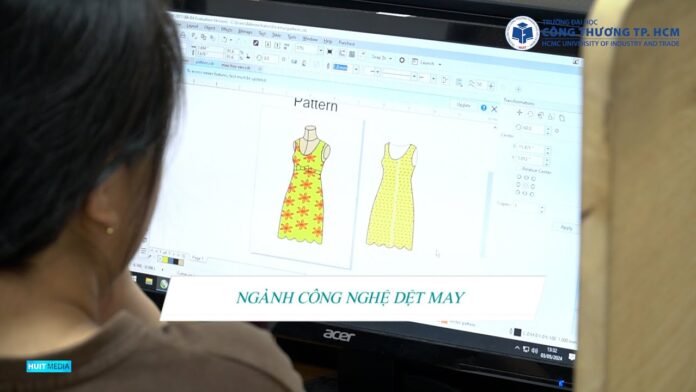Open the Tools menu

click(x=292, y=37)
